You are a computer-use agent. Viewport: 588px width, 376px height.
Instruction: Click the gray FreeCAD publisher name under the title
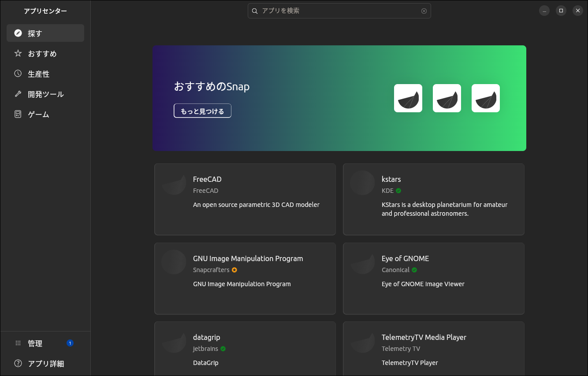tap(206, 191)
